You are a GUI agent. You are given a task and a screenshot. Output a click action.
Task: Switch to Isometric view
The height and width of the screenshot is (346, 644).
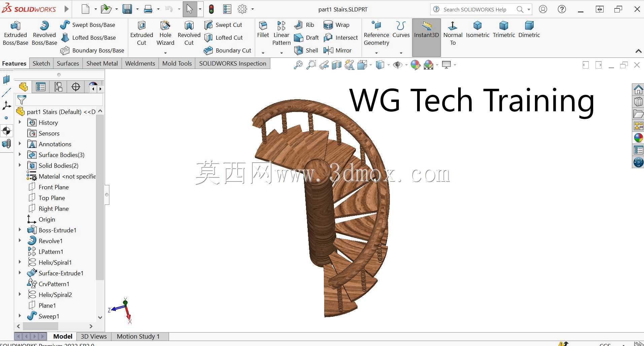pos(477,30)
